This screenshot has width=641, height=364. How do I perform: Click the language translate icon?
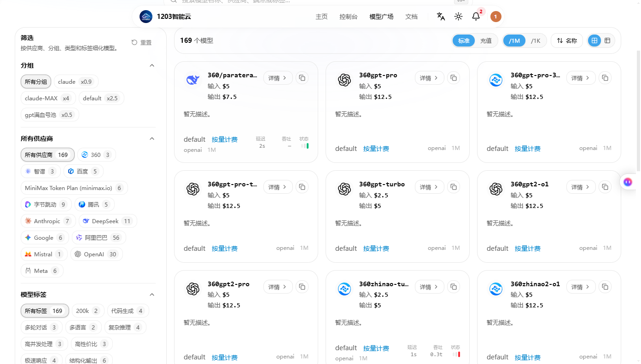tap(441, 17)
